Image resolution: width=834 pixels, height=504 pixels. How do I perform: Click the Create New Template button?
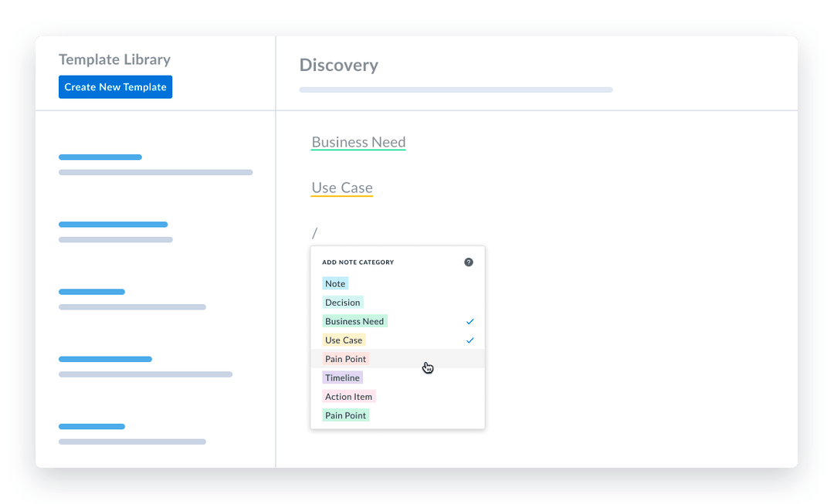point(115,86)
